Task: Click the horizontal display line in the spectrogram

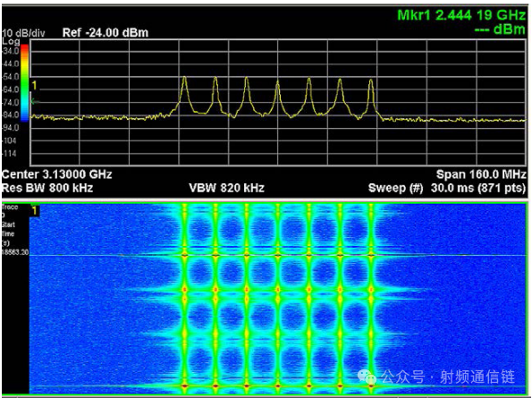Action: [x=277, y=255]
